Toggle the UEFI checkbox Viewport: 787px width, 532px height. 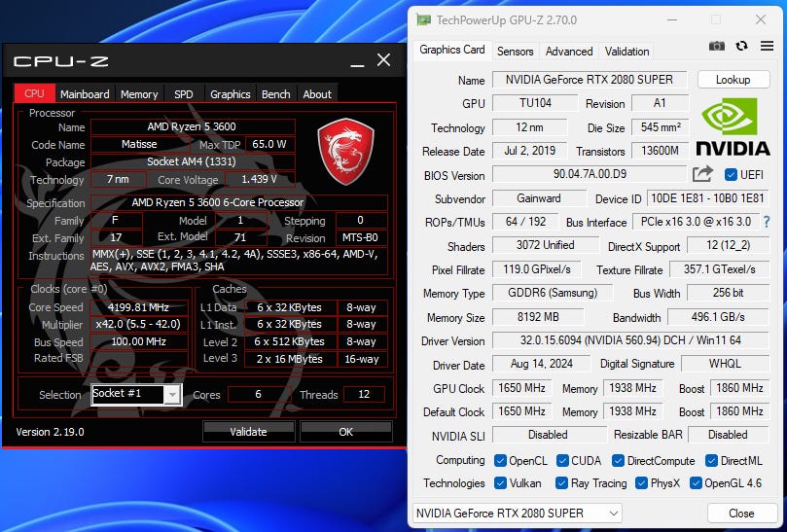click(x=731, y=175)
